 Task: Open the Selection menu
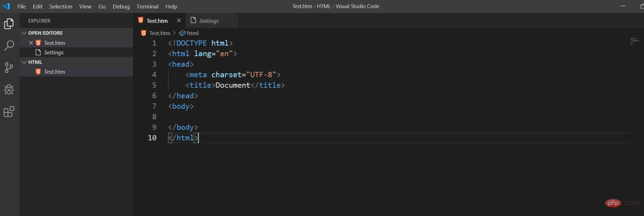(61, 6)
